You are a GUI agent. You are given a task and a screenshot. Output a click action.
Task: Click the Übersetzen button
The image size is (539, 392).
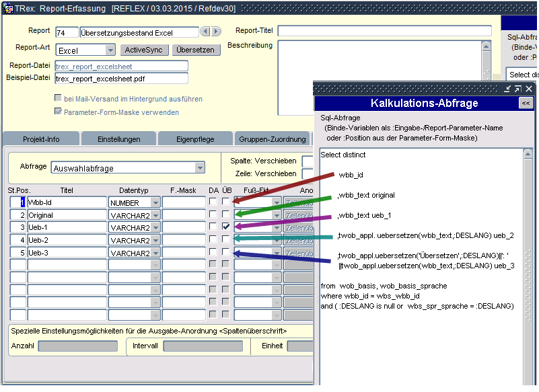tap(194, 50)
